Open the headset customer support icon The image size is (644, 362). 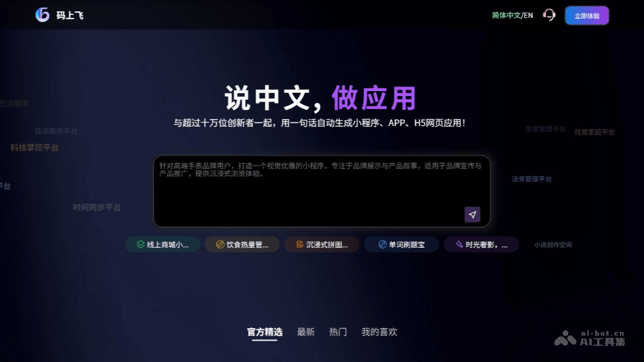pyautogui.click(x=548, y=15)
